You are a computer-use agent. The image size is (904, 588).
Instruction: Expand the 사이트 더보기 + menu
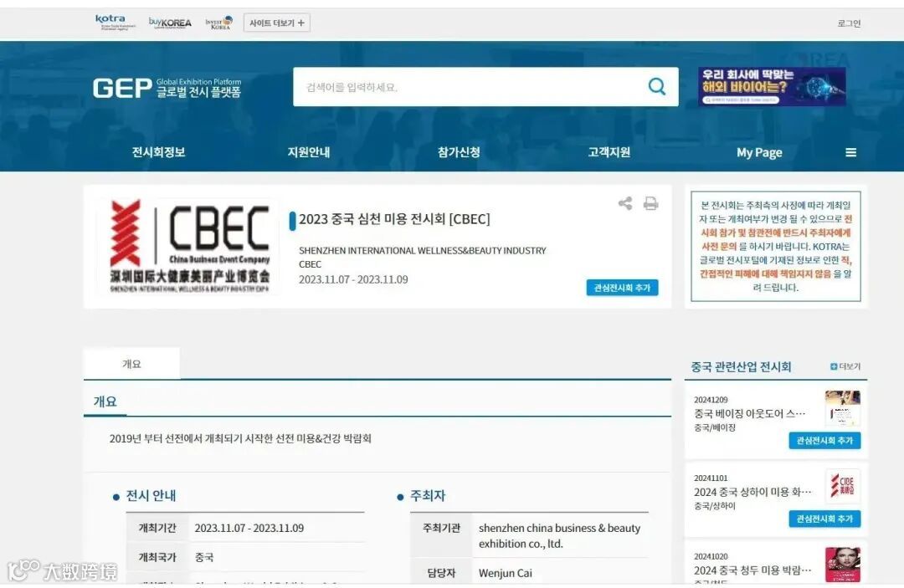pos(277,23)
